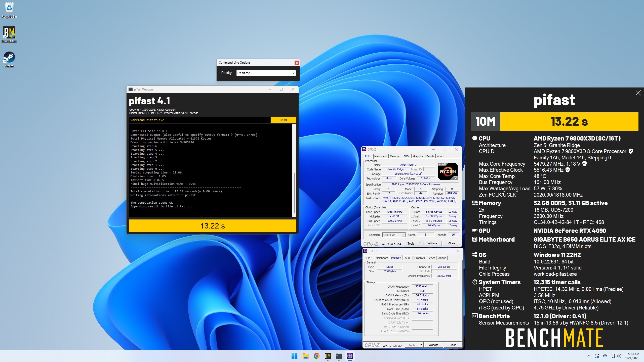This screenshot has width=644, height=362.
Task: Select the Memory tab in lower CPU-Z
Action: click(x=396, y=258)
